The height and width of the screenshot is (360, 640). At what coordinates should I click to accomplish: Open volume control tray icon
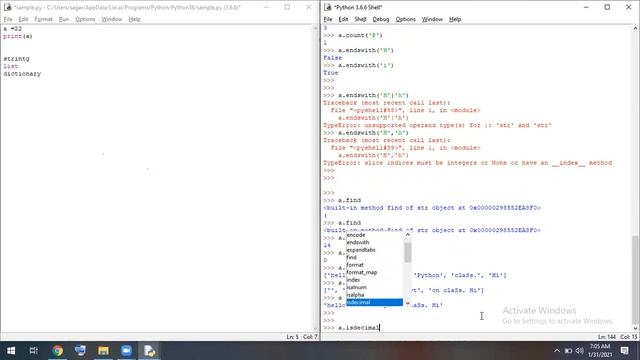coord(580,351)
